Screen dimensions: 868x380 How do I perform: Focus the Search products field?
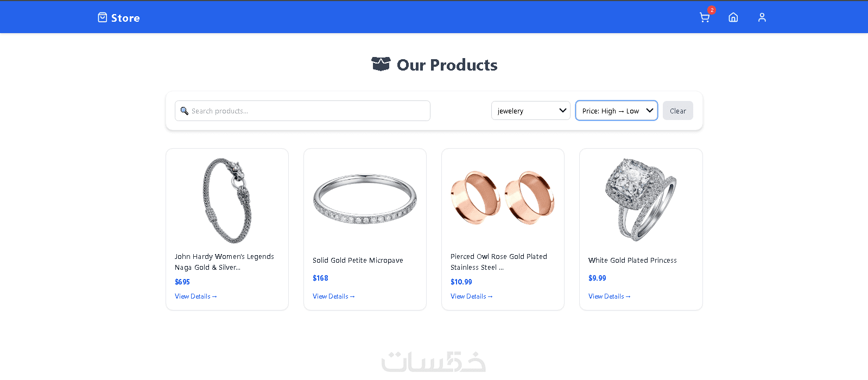[302, 111]
